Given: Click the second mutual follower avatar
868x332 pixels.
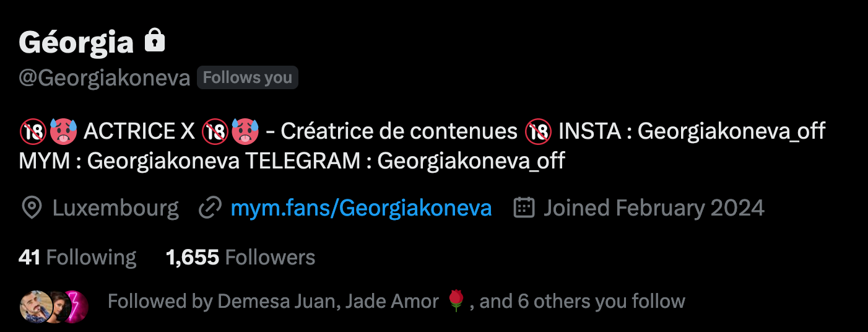Looking at the screenshot, I should click(x=54, y=306).
